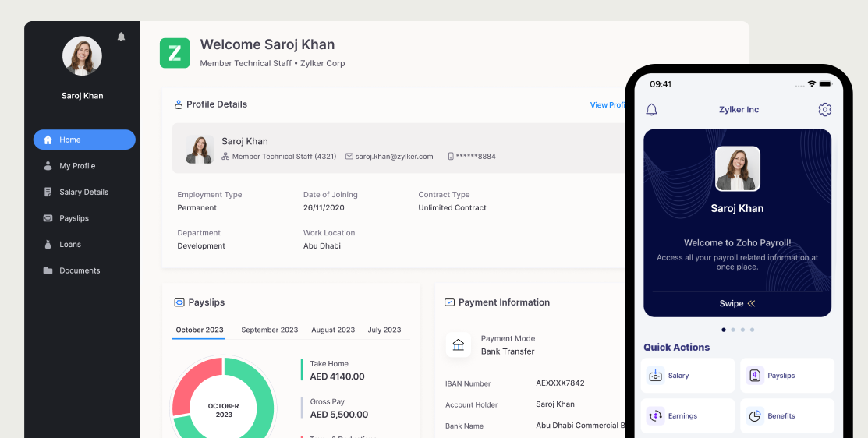The image size is (868, 438).
Task: Tap the Zylker Inc title on the phone
Action: point(739,109)
